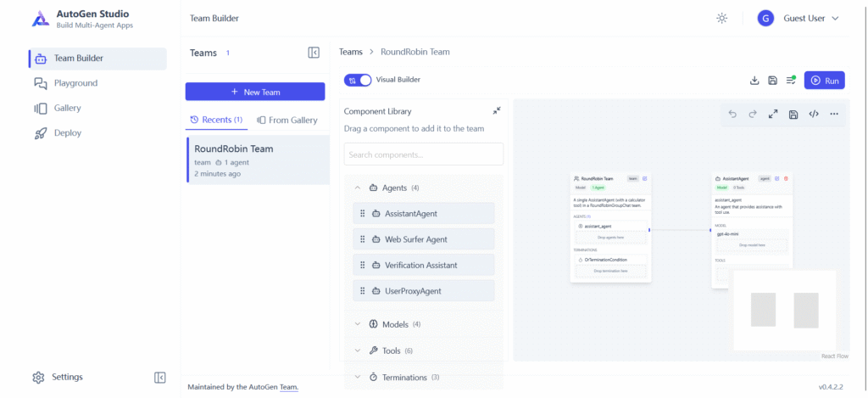Select the RoundRobin Team list entry
868x398 pixels.
pos(258,160)
